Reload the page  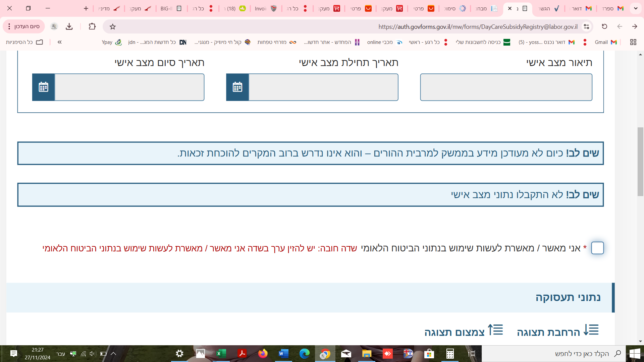click(x=604, y=26)
